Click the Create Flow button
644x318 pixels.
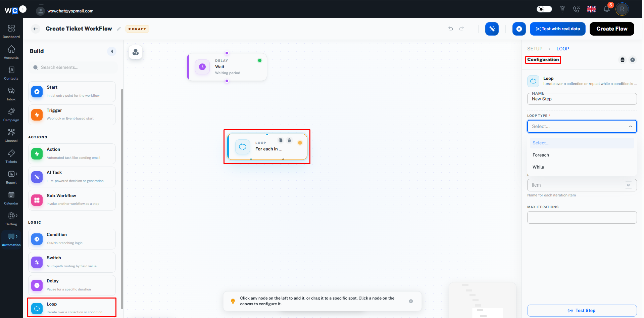(x=612, y=29)
